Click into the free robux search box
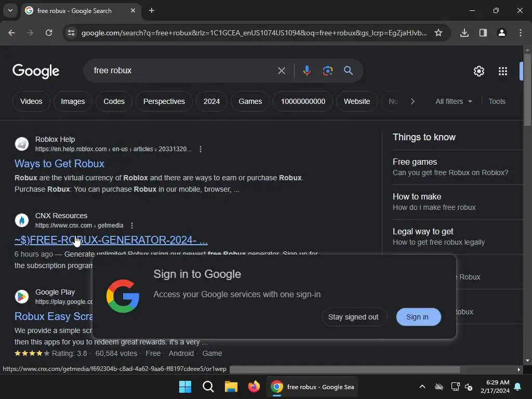The height and width of the screenshot is (399, 532). pos(183,71)
